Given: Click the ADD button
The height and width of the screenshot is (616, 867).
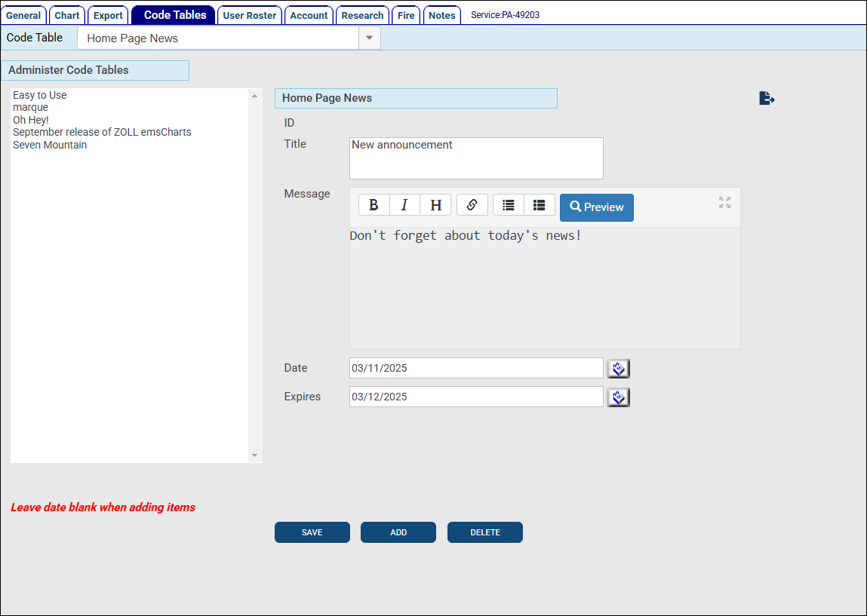Looking at the screenshot, I should click(398, 532).
